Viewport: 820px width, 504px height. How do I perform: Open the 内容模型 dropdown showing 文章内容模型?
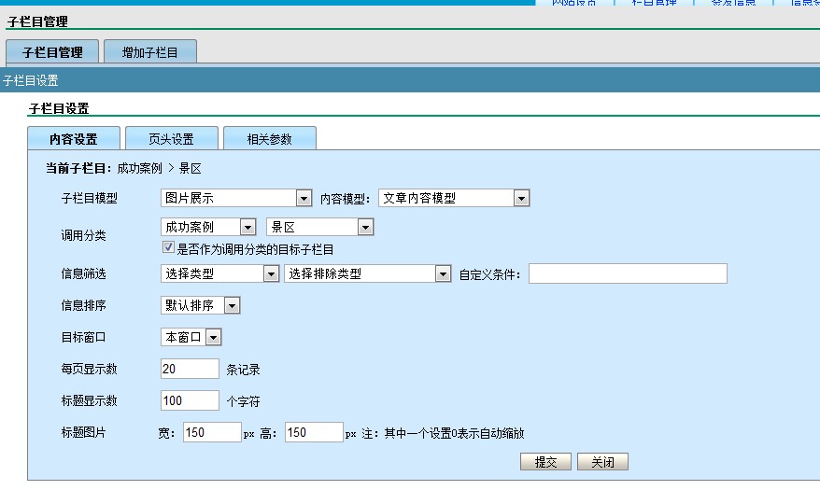click(x=454, y=198)
